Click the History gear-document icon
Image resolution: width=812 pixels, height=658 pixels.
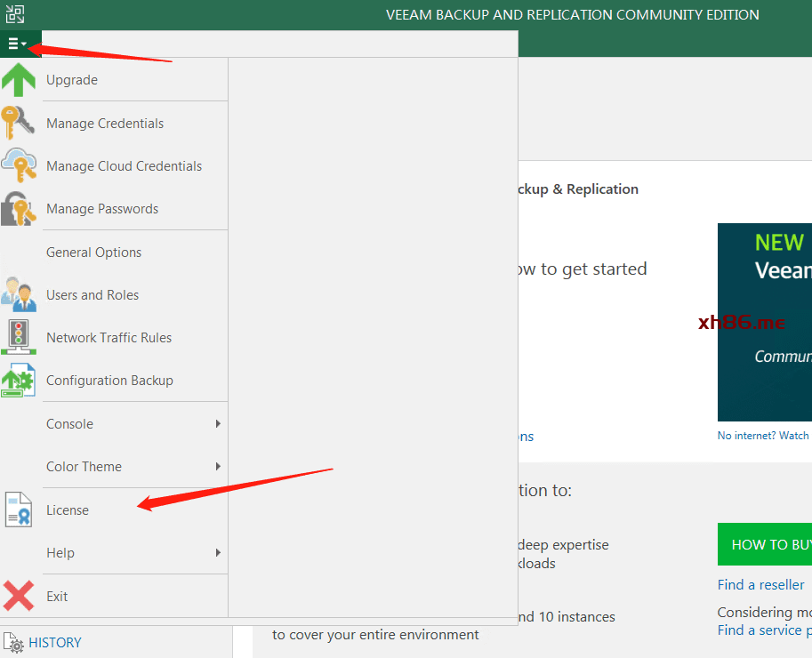click(14, 643)
